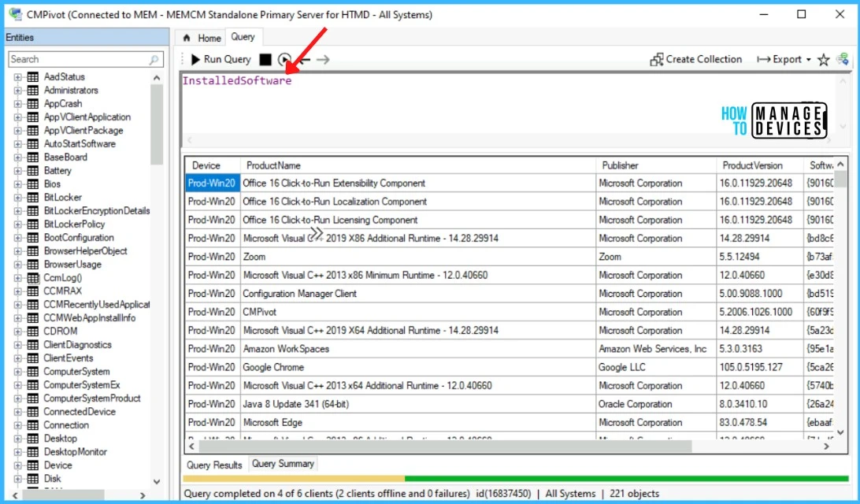The height and width of the screenshot is (504, 860).
Task: Select the Zoom product name cell
Action: click(418, 257)
